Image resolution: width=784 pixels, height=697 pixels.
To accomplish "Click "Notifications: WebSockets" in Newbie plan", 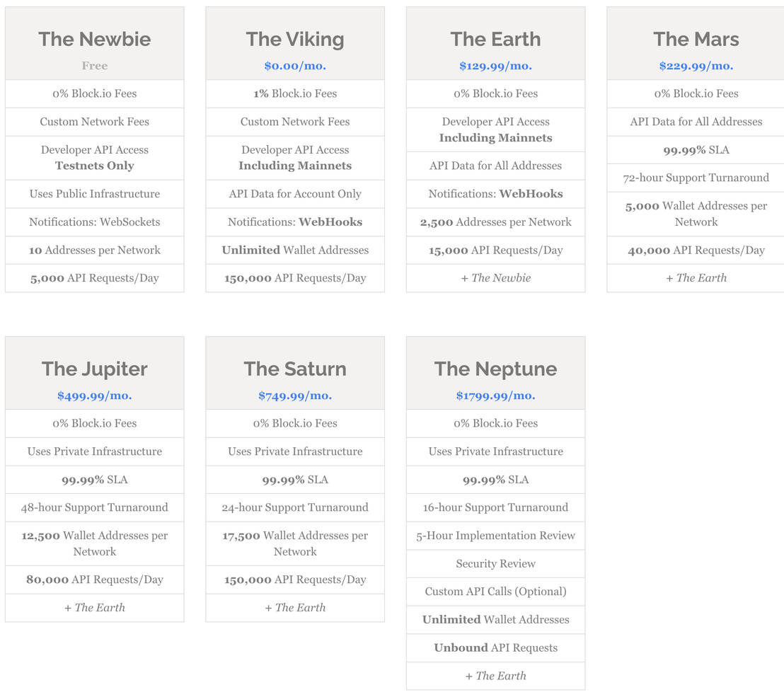I will coord(94,221).
